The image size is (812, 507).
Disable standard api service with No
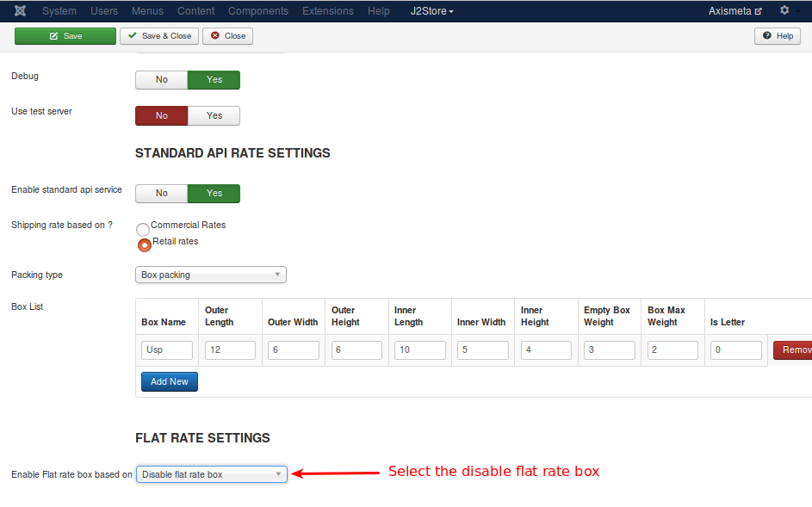[x=162, y=194]
